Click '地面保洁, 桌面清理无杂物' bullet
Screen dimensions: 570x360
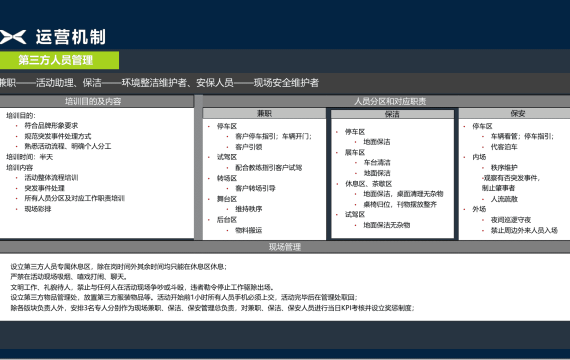click(403, 194)
